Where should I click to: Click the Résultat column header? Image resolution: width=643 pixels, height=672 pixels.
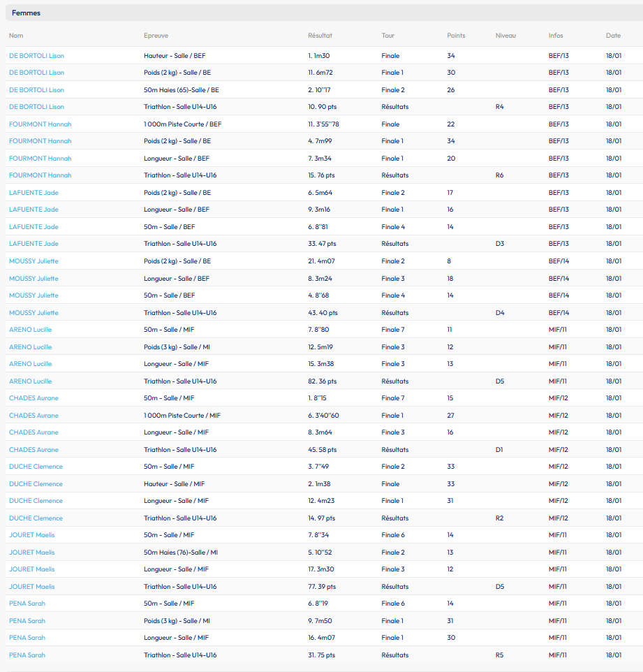click(320, 36)
